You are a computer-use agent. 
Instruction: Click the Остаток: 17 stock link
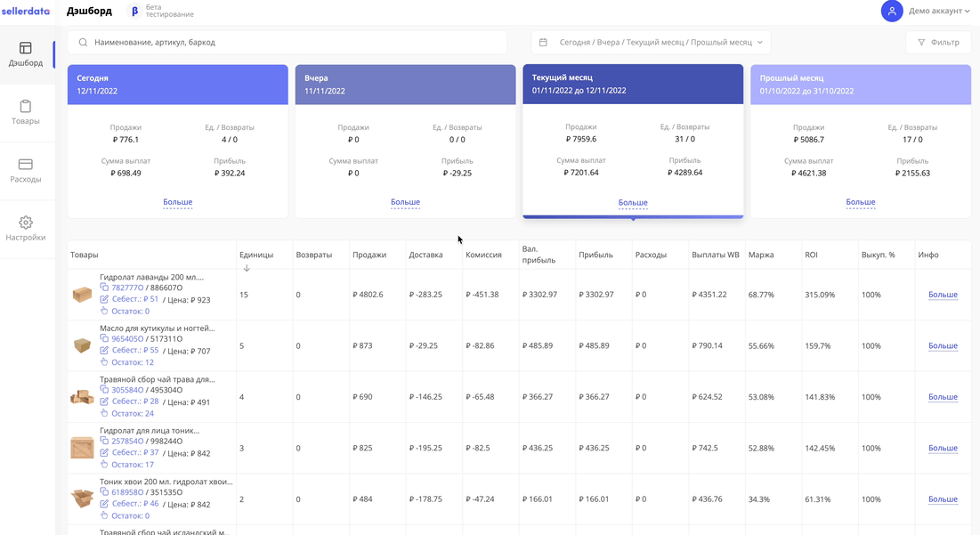point(133,465)
